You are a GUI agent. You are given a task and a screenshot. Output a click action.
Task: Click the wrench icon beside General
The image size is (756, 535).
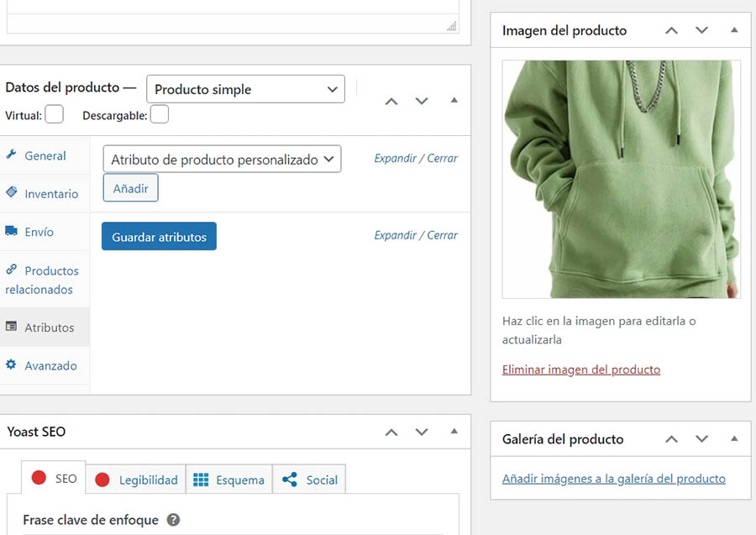click(12, 155)
